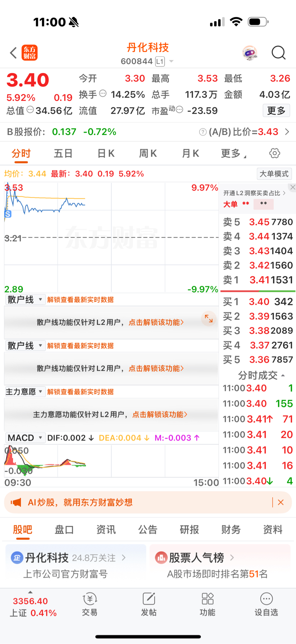Tap the 市盈 info circle icon
This screenshot has height=644, width=296.
pos(179,110)
